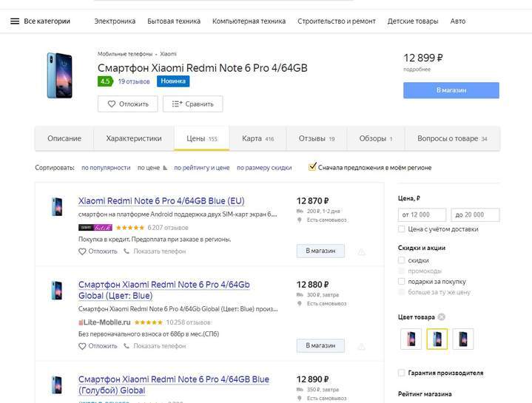Image resolution: width=532 pixels, height=403 pixels.
Task: Select the pink phone color swatch
Action: [x=411, y=339]
